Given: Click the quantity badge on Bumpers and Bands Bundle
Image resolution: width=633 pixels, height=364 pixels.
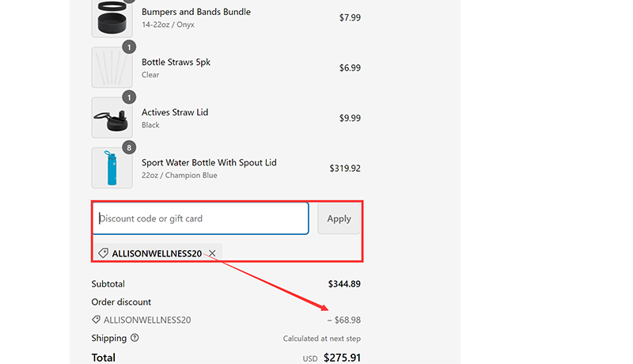Looking at the screenshot, I should 130,2.
